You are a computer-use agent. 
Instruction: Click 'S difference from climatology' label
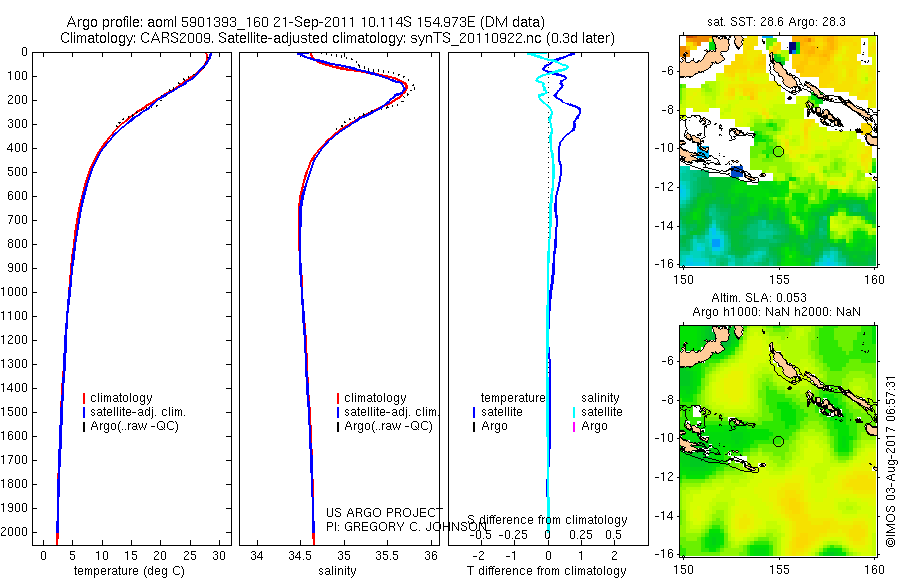[547, 520]
